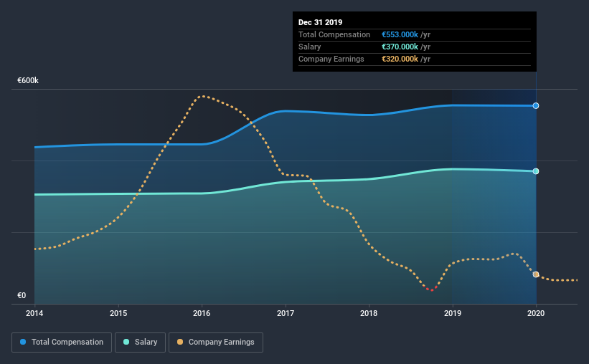The image size is (589, 364).
Task: Click the €370.000k salary value
Action: 400,47
